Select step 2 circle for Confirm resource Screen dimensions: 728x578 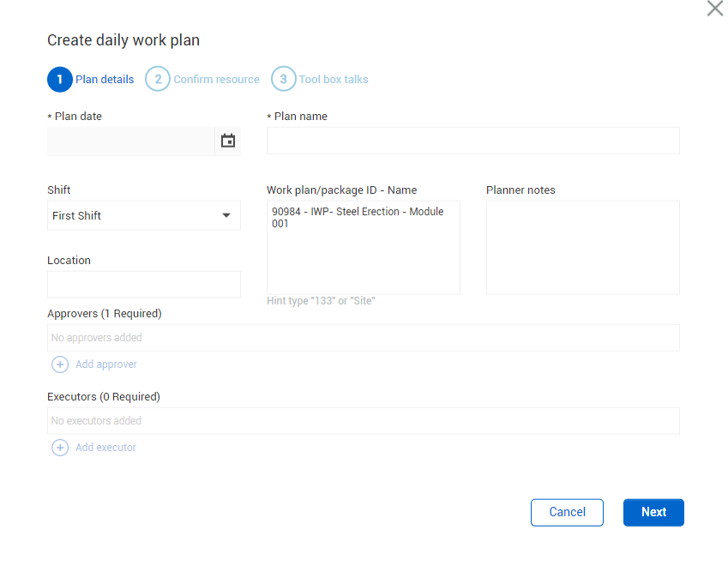point(158,79)
